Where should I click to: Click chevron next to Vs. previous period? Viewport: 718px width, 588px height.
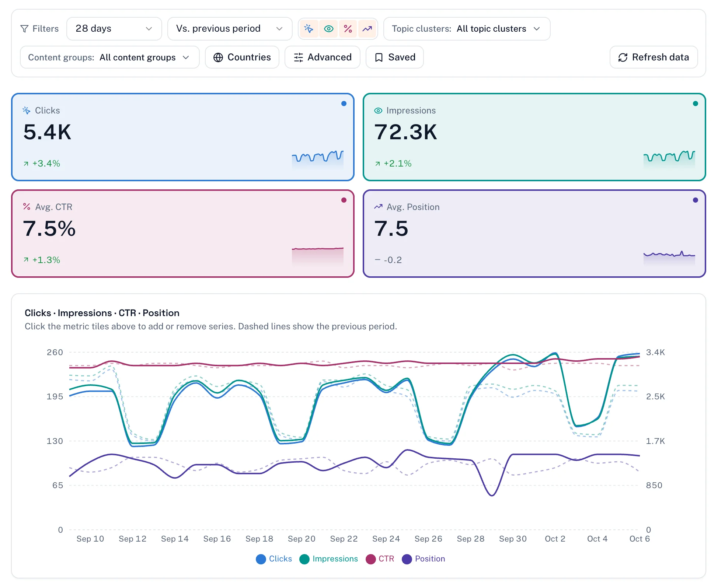pos(279,29)
